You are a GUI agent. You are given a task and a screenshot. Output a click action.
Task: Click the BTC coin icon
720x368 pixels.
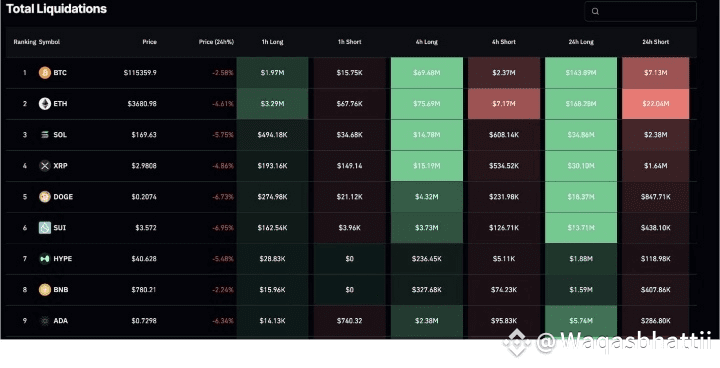point(45,73)
